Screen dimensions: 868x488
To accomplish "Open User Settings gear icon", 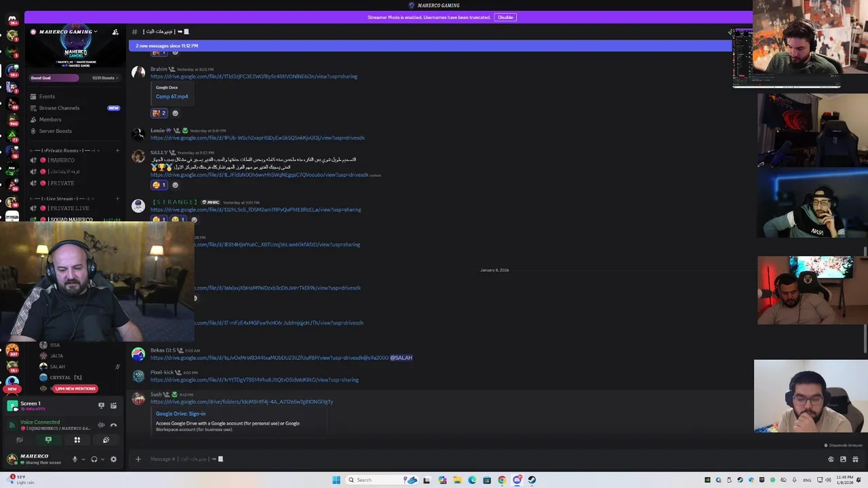I will 113,459.
